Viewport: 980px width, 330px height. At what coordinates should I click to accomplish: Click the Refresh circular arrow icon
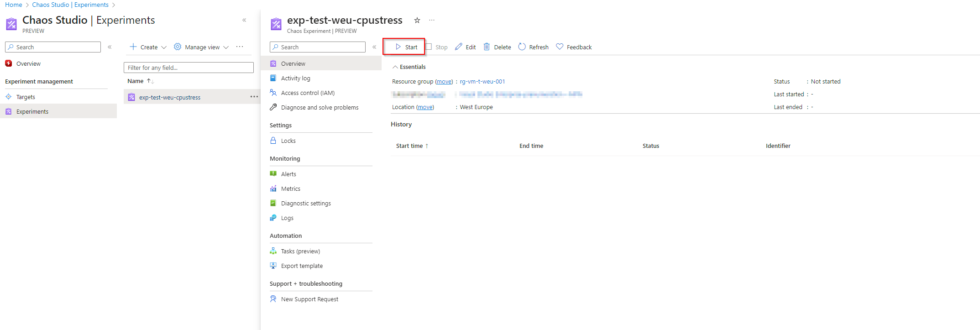click(x=522, y=47)
